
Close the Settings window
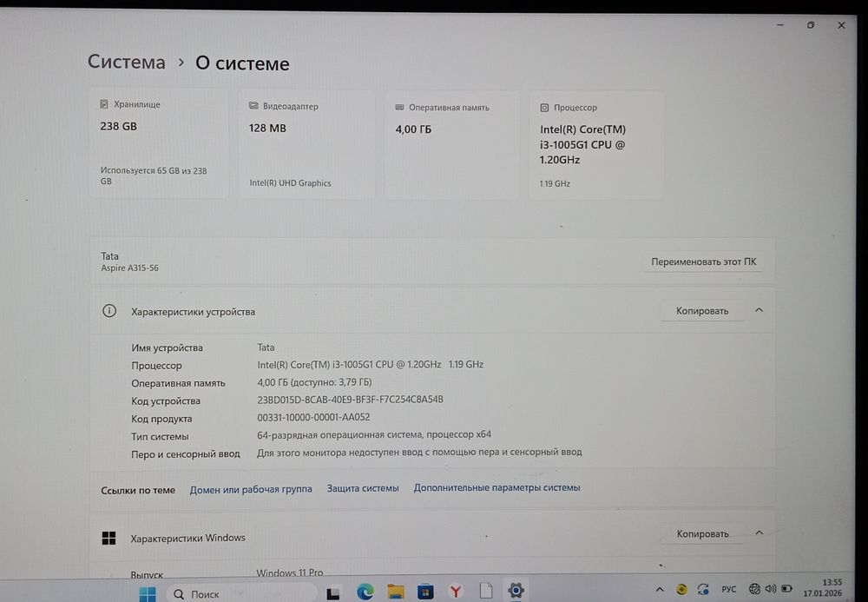(x=841, y=25)
